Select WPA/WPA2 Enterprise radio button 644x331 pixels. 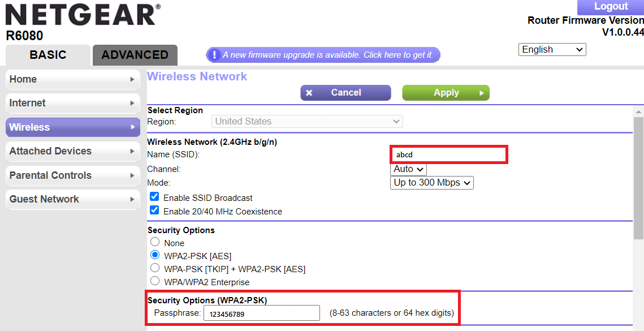coord(155,281)
